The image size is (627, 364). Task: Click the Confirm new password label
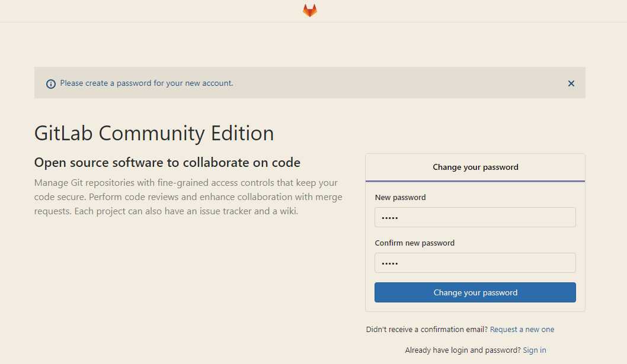[415, 243]
